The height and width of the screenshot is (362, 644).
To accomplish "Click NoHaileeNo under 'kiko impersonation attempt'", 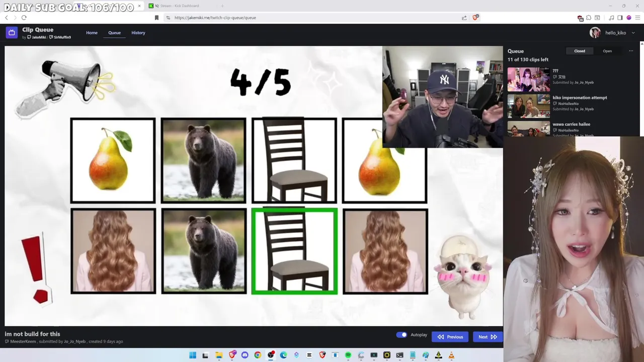I will (x=569, y=104).
